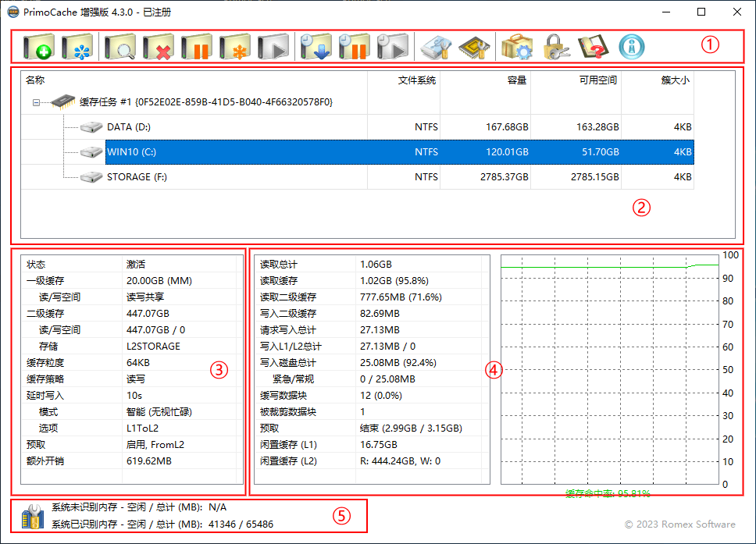The height and width of the screenshot is (544, 756).
Task: Close the PrimoCache window
Action: tap(737, 12)
